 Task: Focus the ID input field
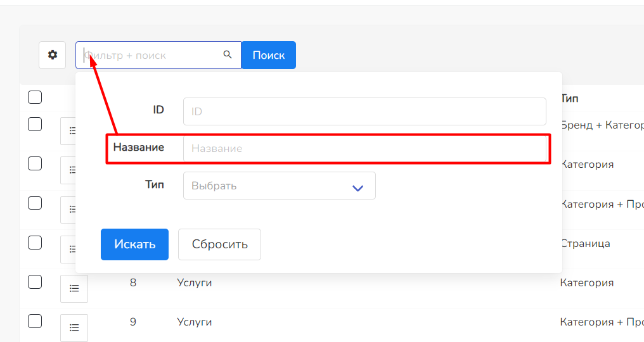pyautogui.click(x=364, y=111)
